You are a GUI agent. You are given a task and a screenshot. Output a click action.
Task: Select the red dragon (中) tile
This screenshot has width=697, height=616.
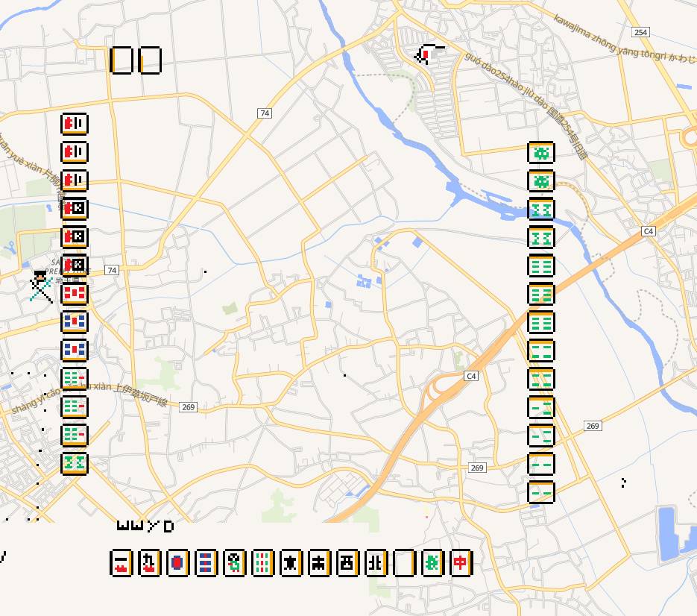pos(462,563)
